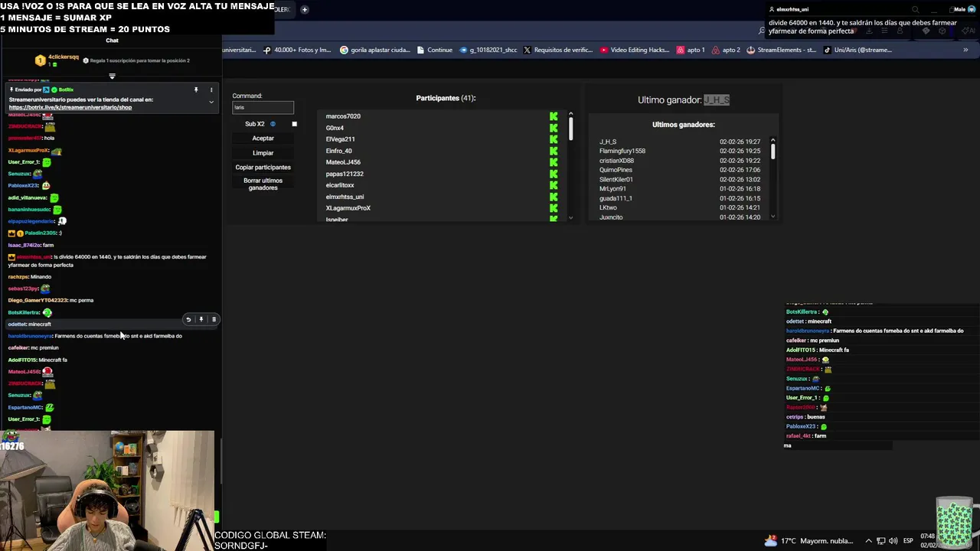Show hidden system tray icons
980x551 pixels.
(868, 541)
